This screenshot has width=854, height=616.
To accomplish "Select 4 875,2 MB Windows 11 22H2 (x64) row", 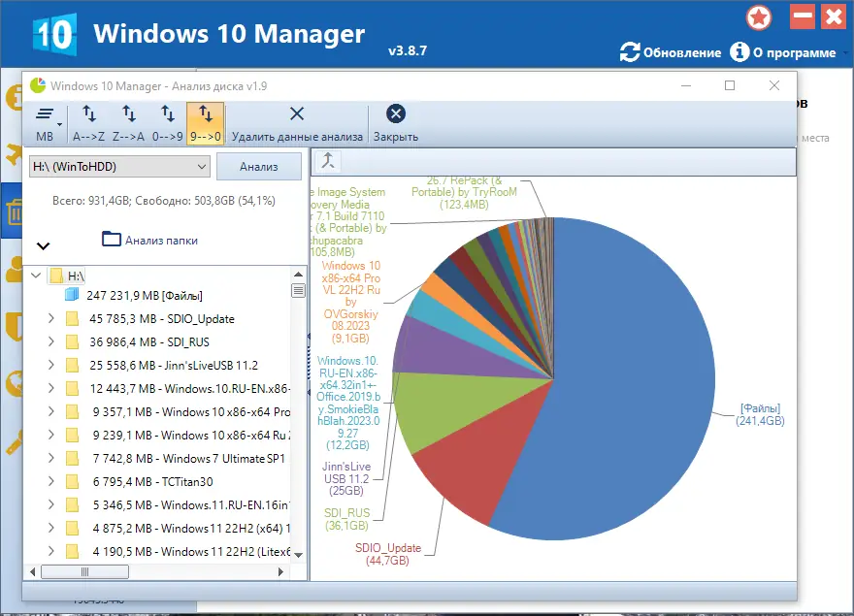I will coord(191,529).
